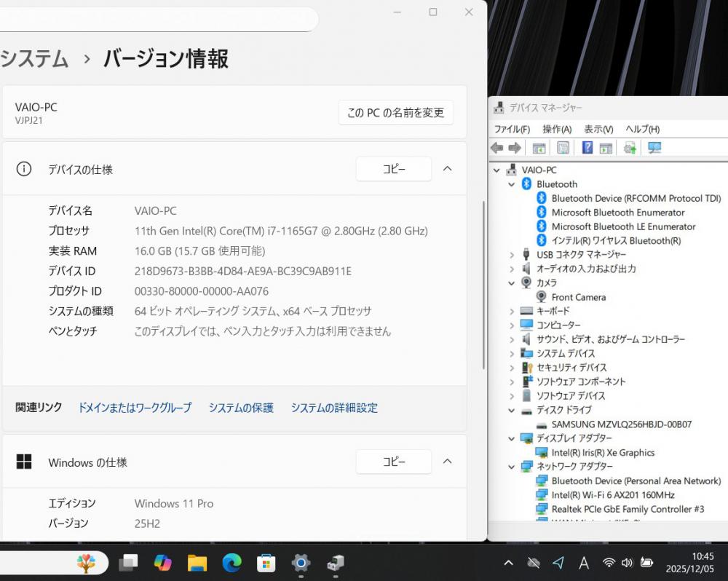This screenshot has width=728, height=581.
Task: Open the システムの保護 link
Action: coord(241,408)
